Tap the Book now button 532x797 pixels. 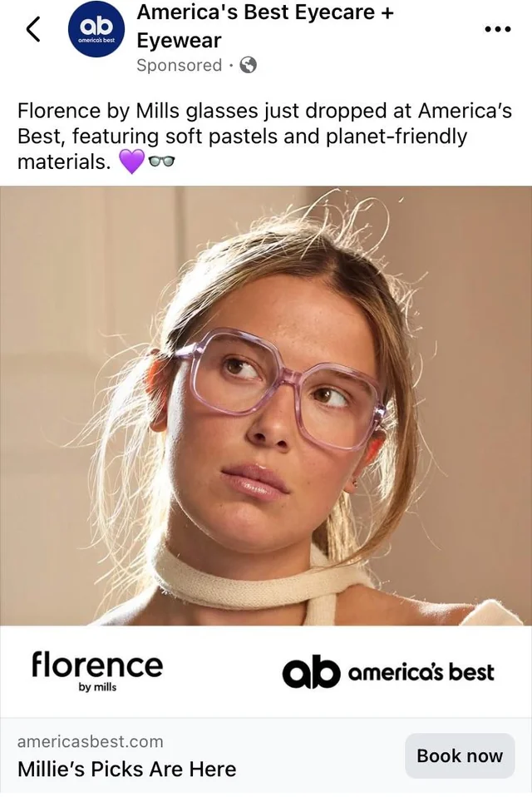[460, 756]
